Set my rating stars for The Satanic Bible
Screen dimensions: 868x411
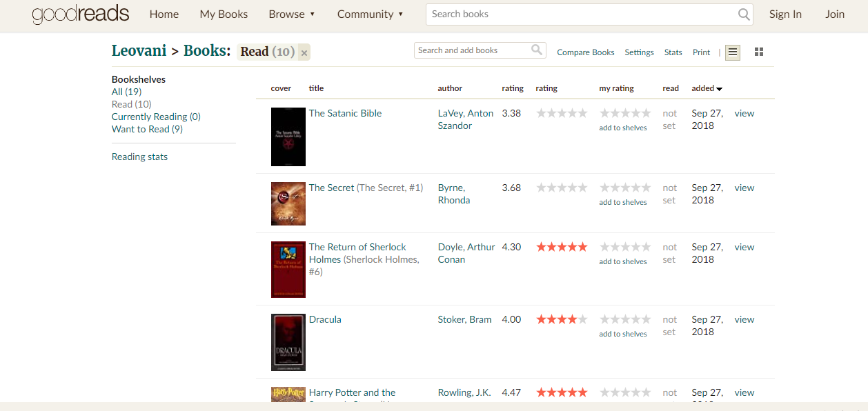coord(625,113)
